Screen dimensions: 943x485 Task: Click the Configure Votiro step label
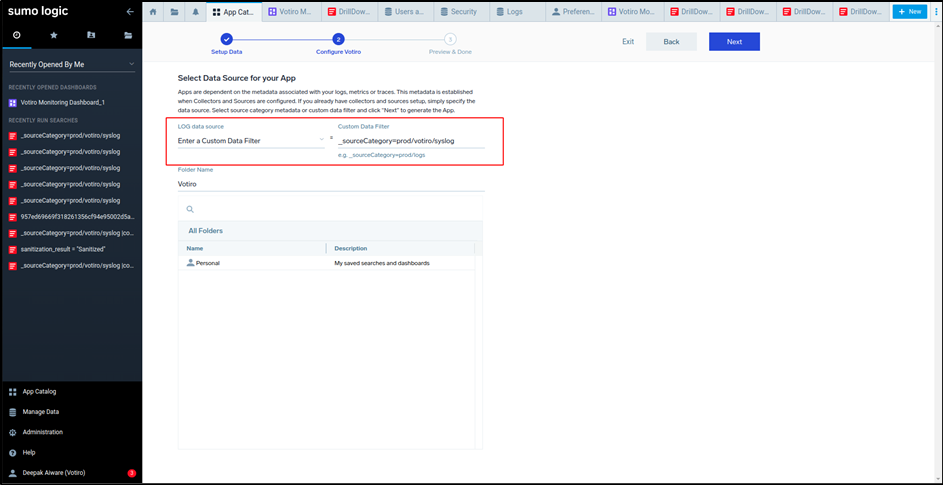338,52
